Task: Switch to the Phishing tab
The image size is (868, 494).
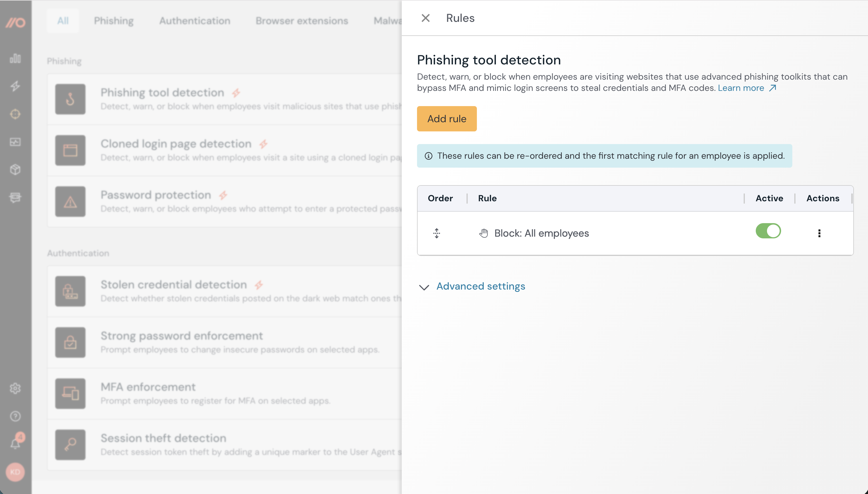Action: [x=113, y=21]
